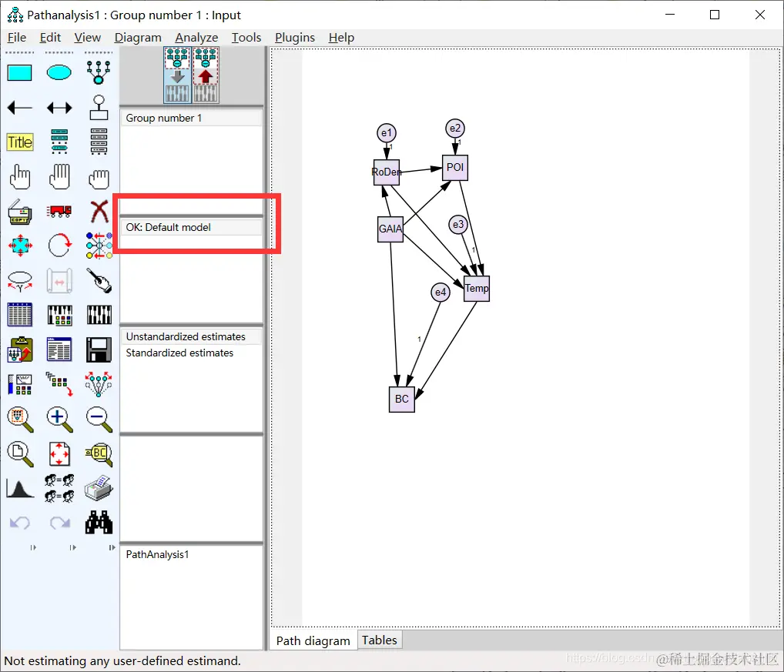Select one object at a time hand tool
Screen dimensions: 784x672
19,176
